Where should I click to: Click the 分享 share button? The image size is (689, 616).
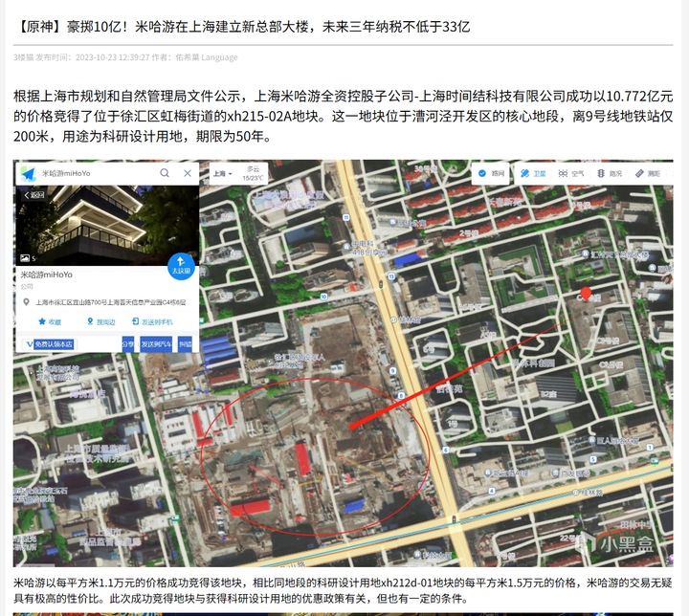[x=128, y=344]
